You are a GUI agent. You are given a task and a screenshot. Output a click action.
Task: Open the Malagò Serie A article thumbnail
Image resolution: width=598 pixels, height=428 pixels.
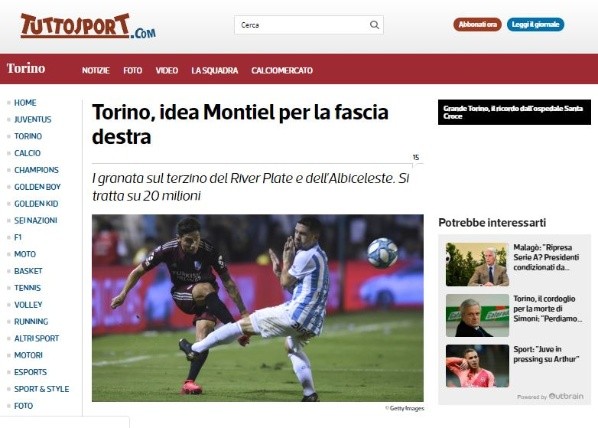tap(477, 264)
